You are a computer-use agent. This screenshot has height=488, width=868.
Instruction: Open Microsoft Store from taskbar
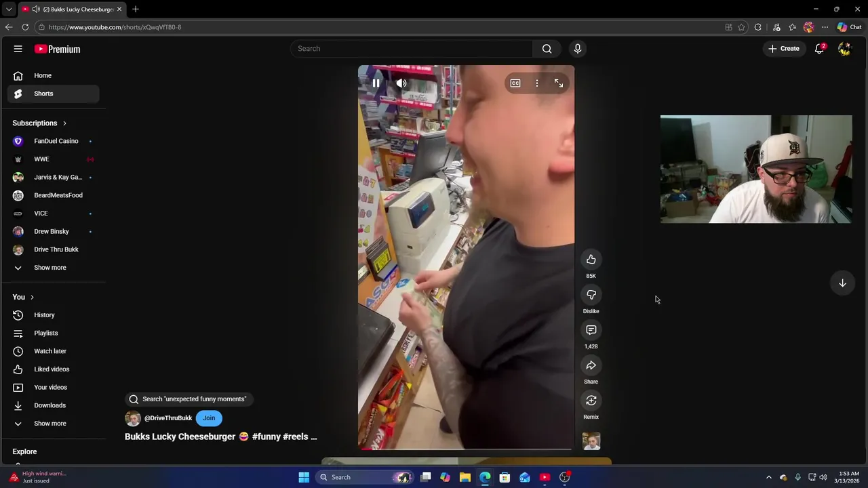pyautogui.click(x=505, y=477)
